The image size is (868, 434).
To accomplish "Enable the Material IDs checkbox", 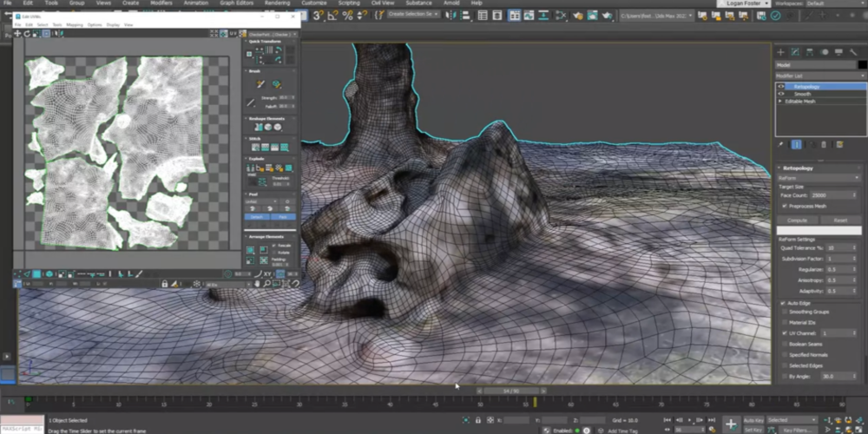I will point(785,322).
